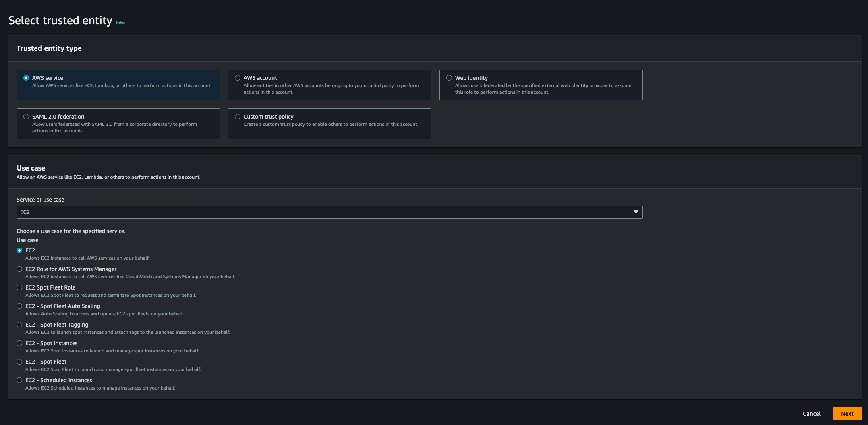Select the EC2 - Spot Instances use case

(x=19, y=343)
